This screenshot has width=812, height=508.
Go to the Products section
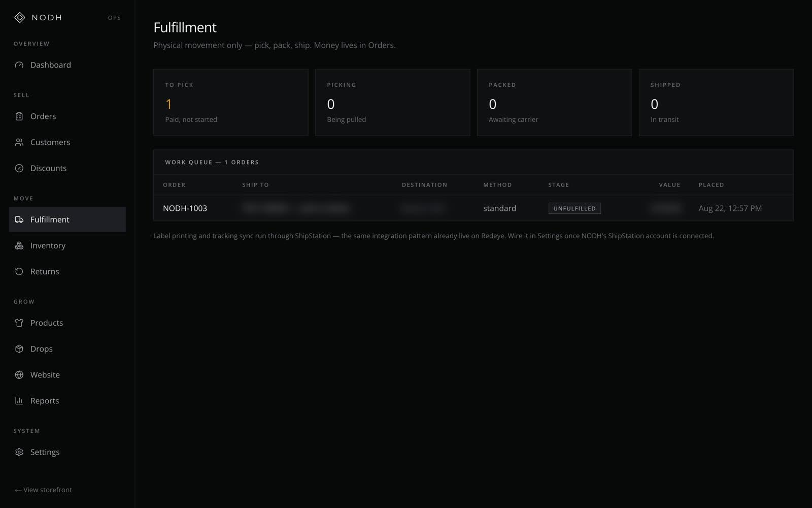pos(67,323)
